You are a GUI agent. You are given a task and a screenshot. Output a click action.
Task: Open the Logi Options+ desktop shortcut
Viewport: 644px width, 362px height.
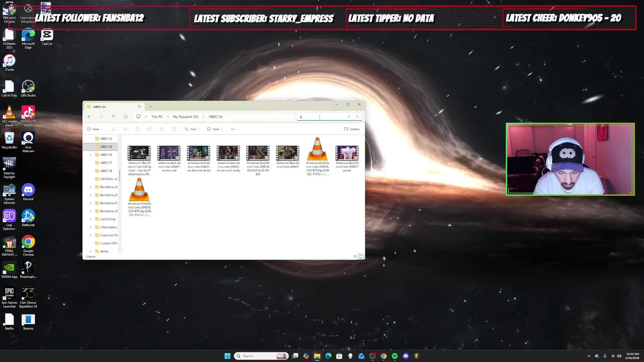(x=9, y=220)
